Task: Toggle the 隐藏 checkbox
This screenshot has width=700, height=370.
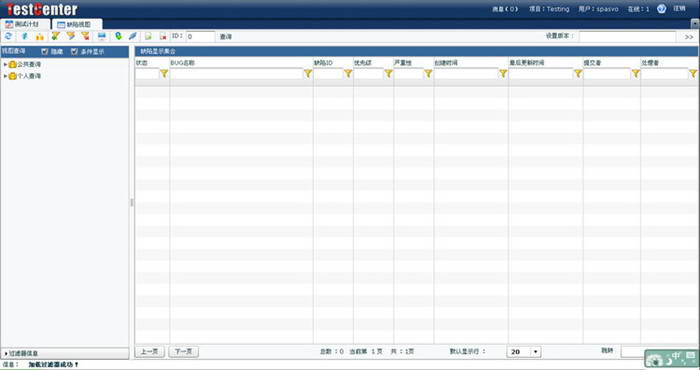Action: coord(45,52)
